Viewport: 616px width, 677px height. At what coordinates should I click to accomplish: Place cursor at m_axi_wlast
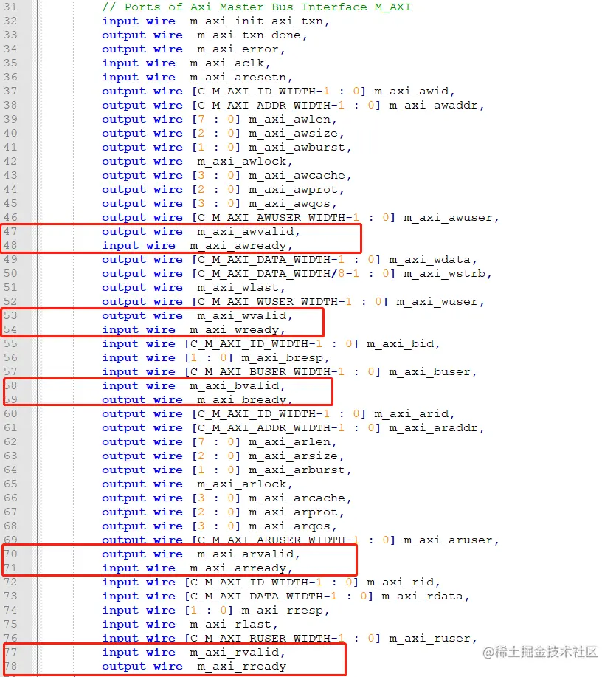pyautogui.click(x=238, y=287)
